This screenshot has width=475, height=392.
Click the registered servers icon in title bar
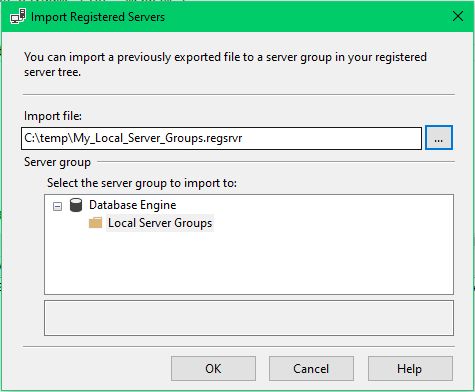click(18, 16)
